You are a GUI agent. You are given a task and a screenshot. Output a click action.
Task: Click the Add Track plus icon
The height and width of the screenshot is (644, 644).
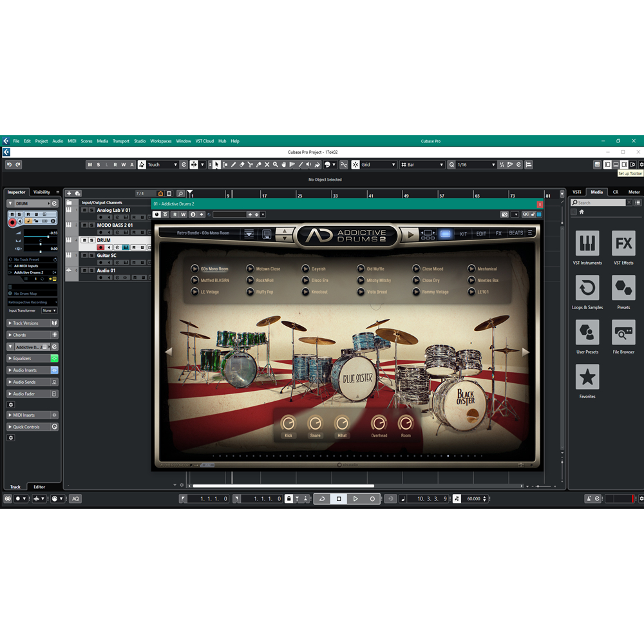click(69, 193)
